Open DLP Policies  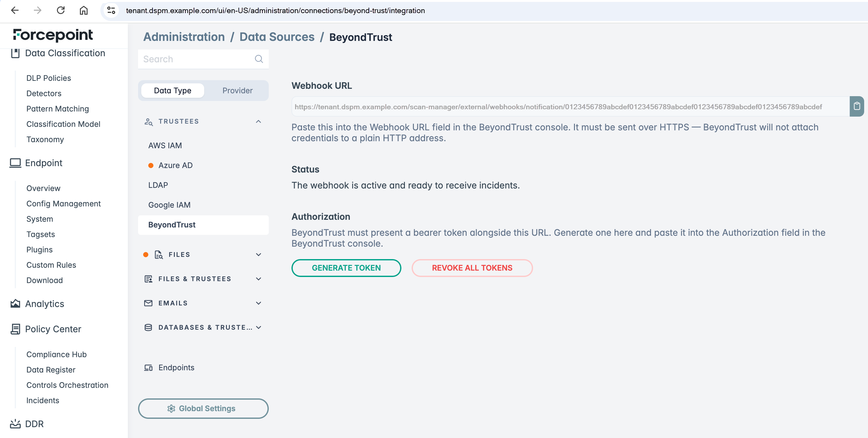[49, 78]
